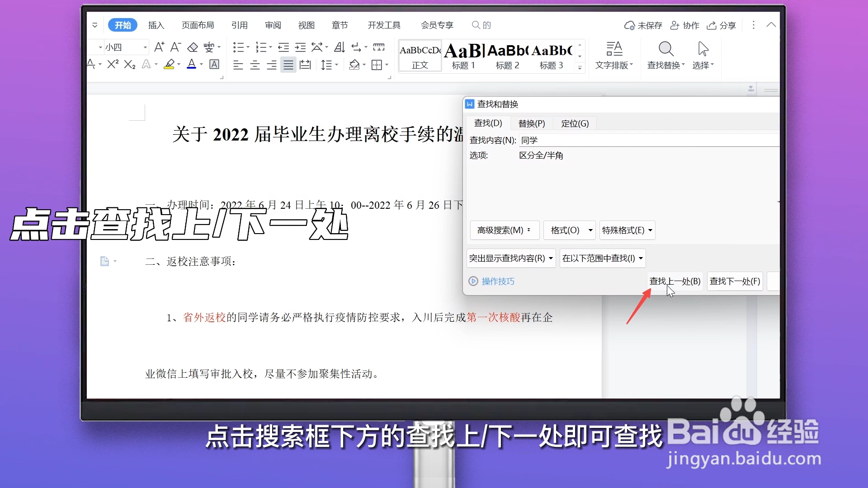Click the text effects outlined A icon
This screenshot has width=868, height=488.
(146, 65)
